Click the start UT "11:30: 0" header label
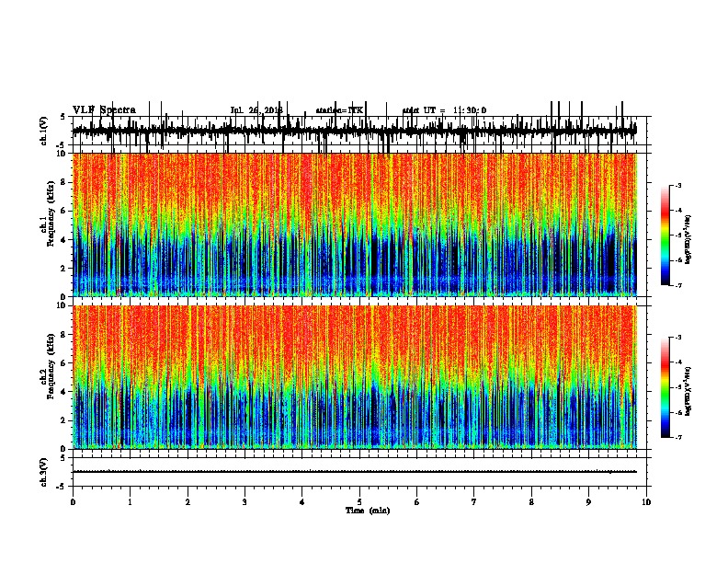728x563 pixels. coord(470,110)
